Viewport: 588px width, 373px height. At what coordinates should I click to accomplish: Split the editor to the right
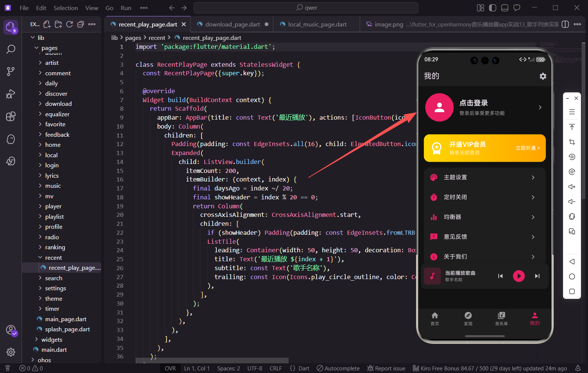(565, 24)
